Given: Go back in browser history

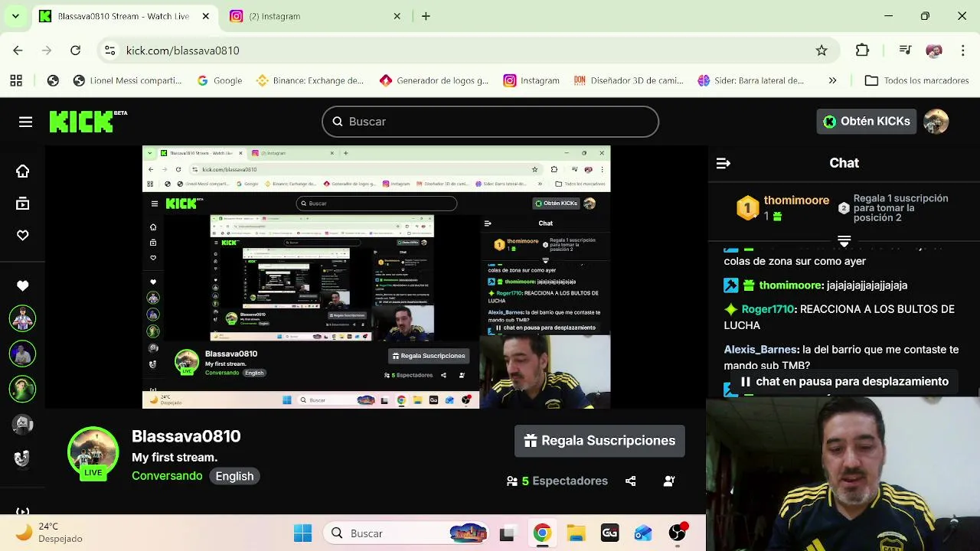Looking at the screenshot, I should click(x=18, y=51).
